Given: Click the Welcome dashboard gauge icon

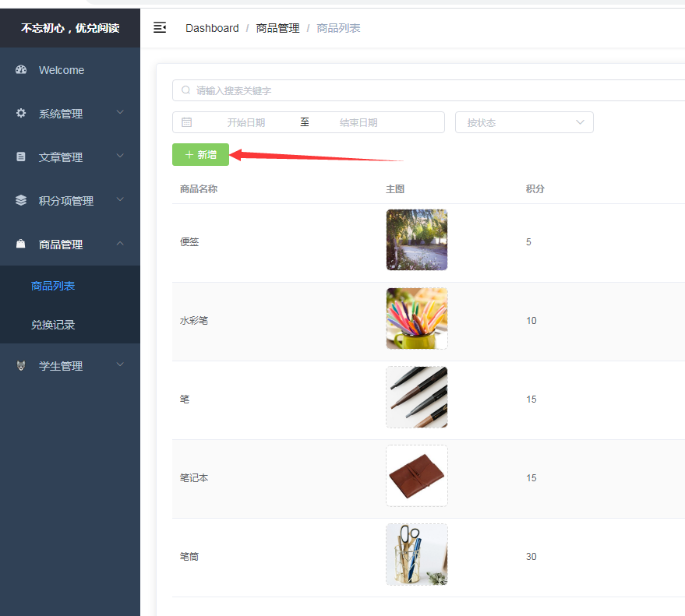Looking at the screenshot, I should click(21, 69).
